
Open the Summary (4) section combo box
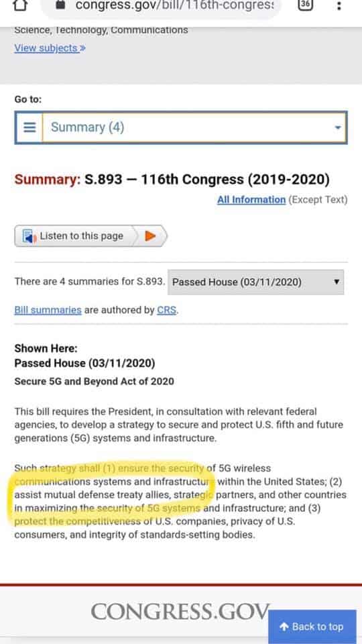181,127
